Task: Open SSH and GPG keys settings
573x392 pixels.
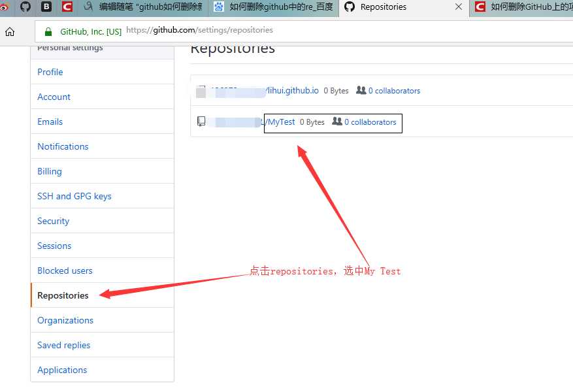Action: 103,196
